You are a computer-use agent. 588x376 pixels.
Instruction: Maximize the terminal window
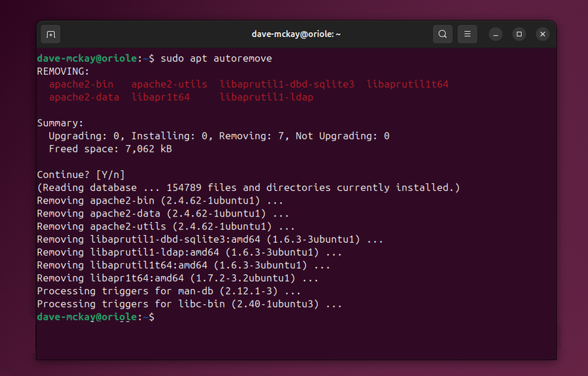pyautogui.click(x=519, y=34)
